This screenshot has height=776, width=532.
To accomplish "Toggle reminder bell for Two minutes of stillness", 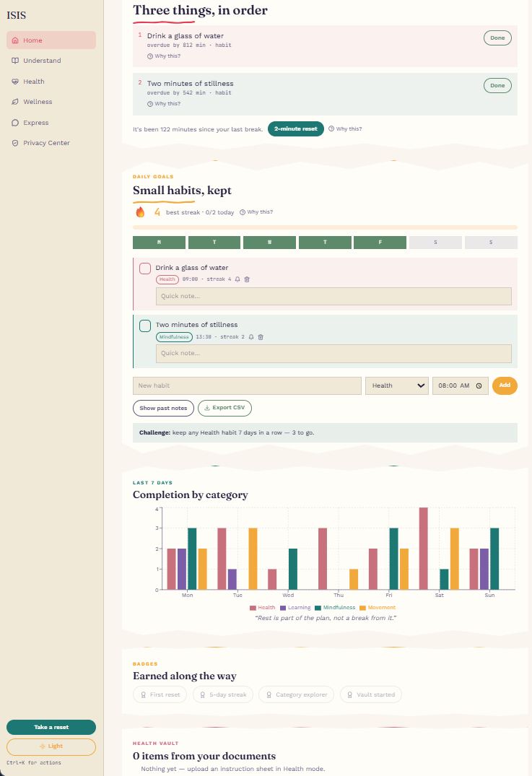I will (251, 336).
